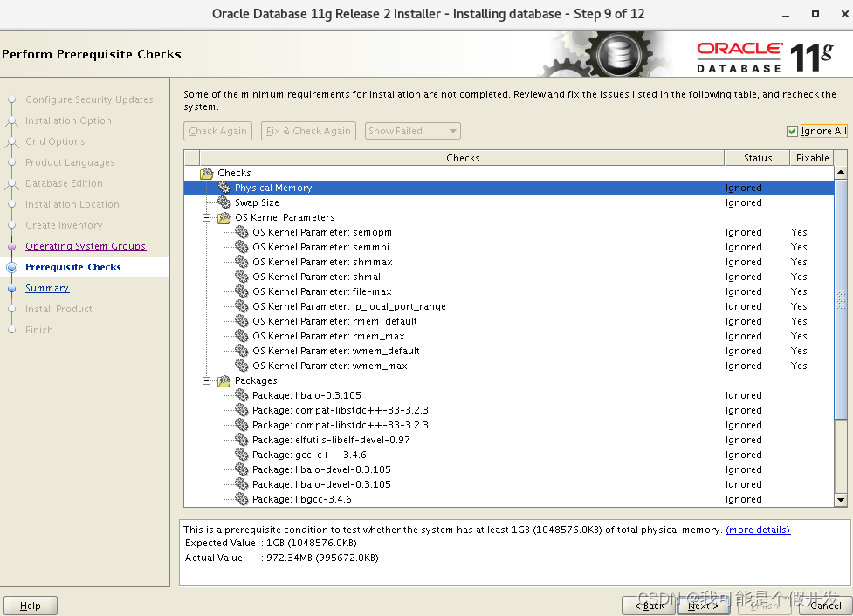Click the Install Product step
Screen dimensions: 853x616
click(58, 309)
